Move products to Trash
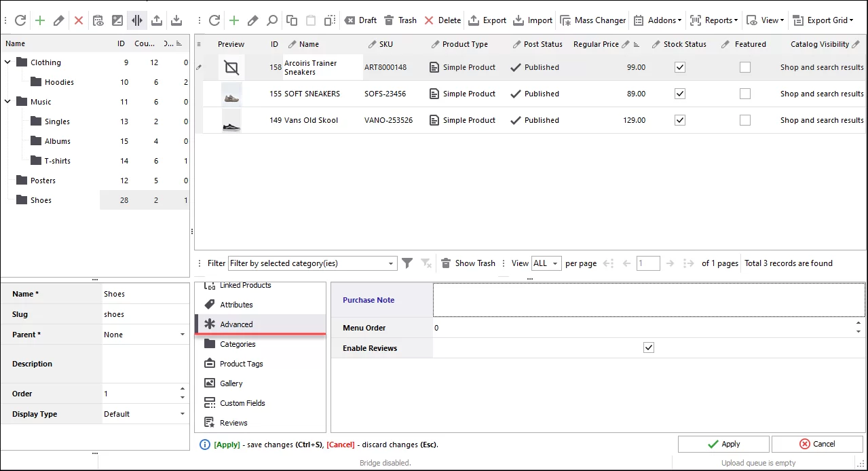Screen dimensions: 868x471 400,20
